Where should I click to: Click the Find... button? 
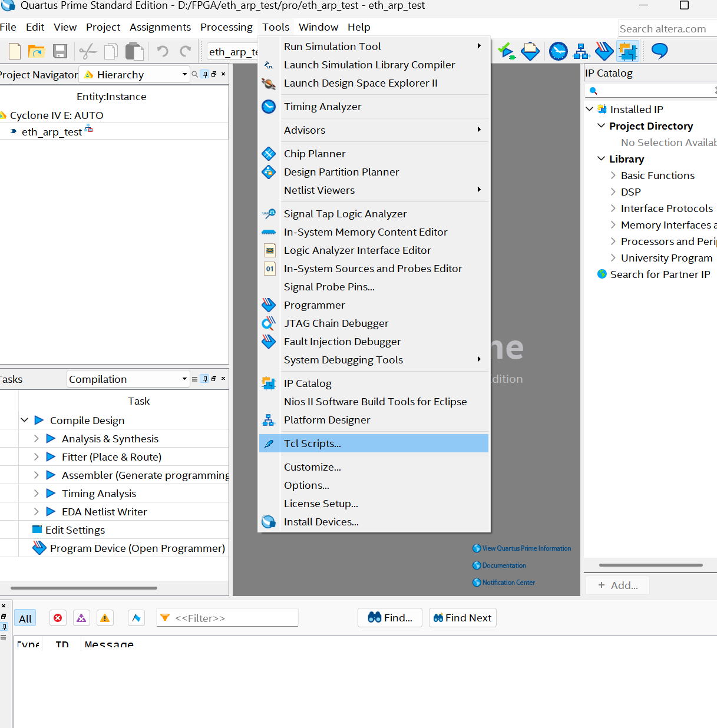(x=390, y=618)
